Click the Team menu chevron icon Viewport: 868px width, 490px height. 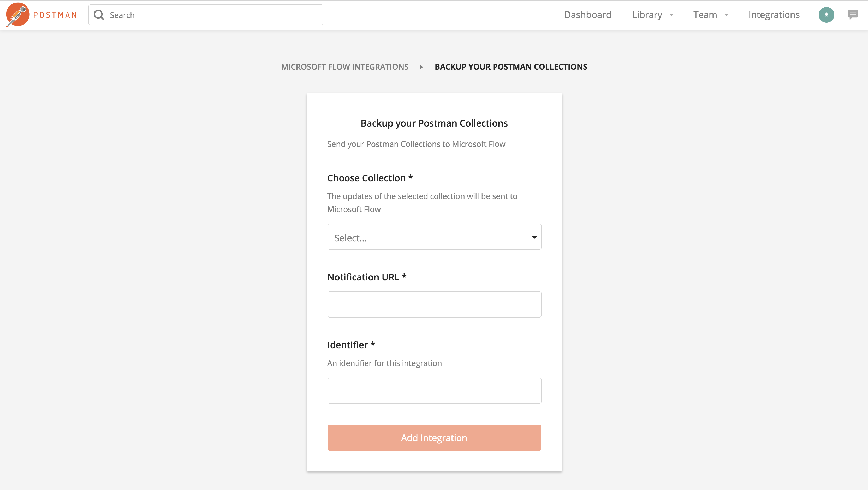click(726, 15)
